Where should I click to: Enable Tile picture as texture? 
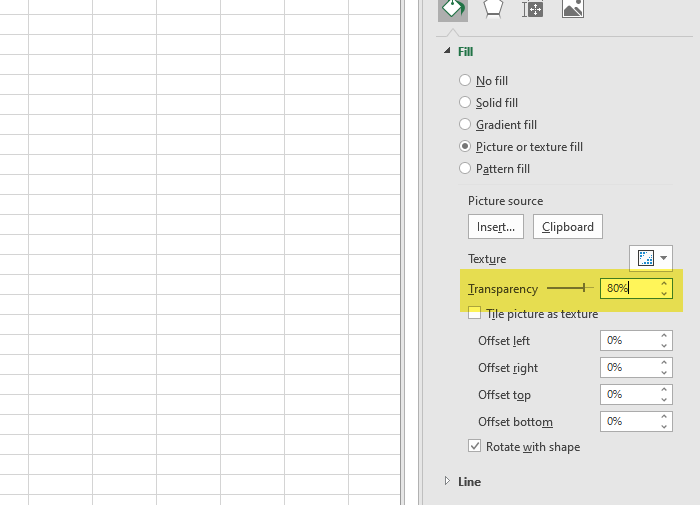click(x=475, y=313)
